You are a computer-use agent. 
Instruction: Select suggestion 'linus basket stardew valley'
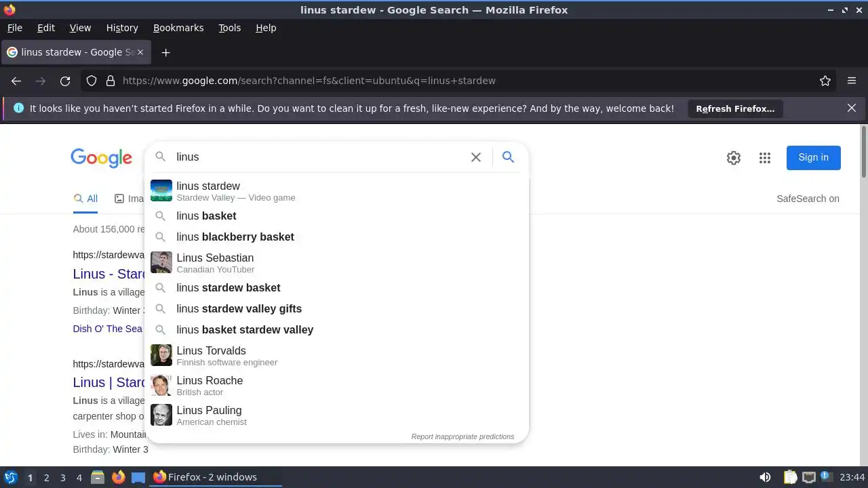click(x=336, y=329)
